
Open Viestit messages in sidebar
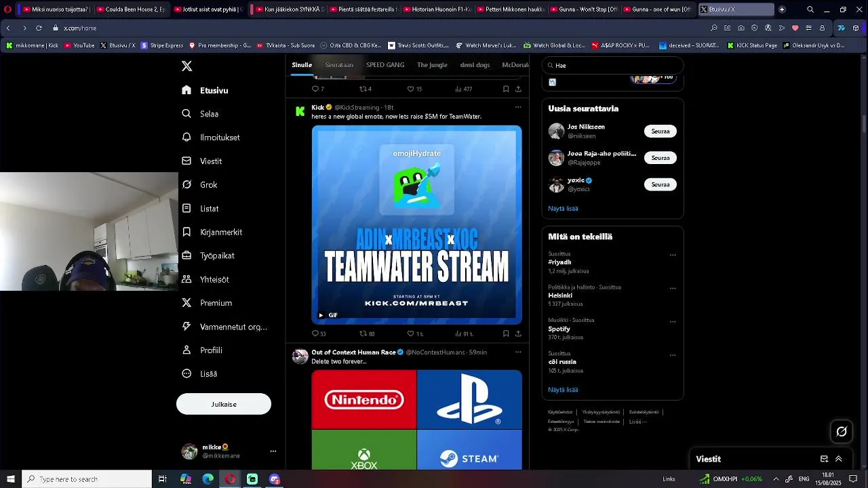pyautogui.click(x=202, y=161)
